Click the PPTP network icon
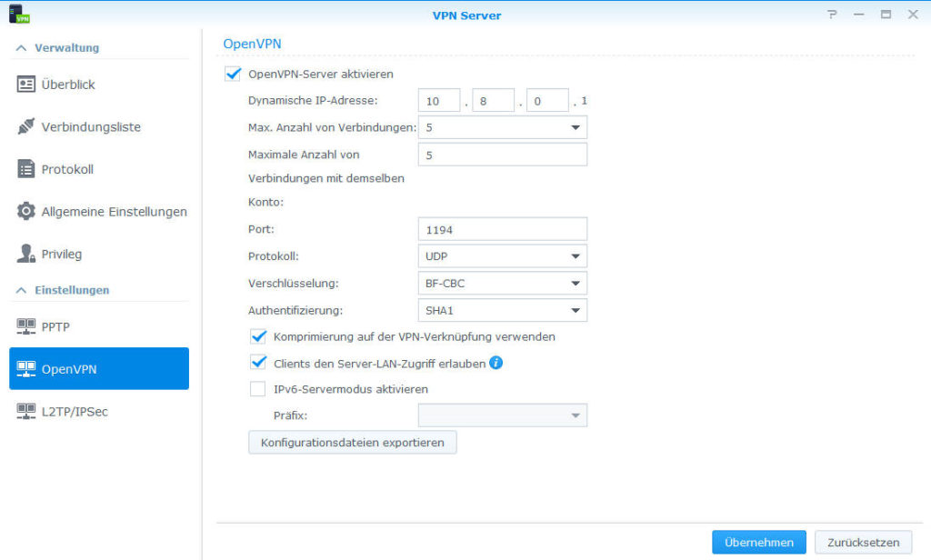931x560 pixels. tap(25, 326)
